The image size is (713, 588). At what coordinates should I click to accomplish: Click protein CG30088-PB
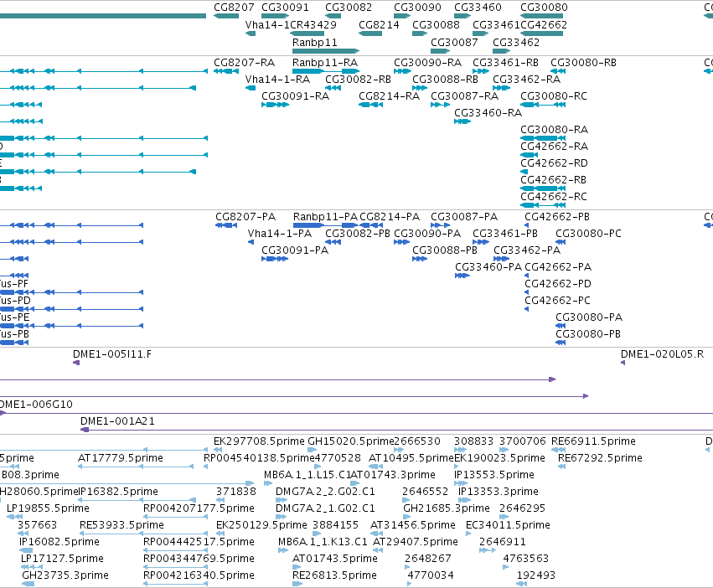click(x=420, y=259)
